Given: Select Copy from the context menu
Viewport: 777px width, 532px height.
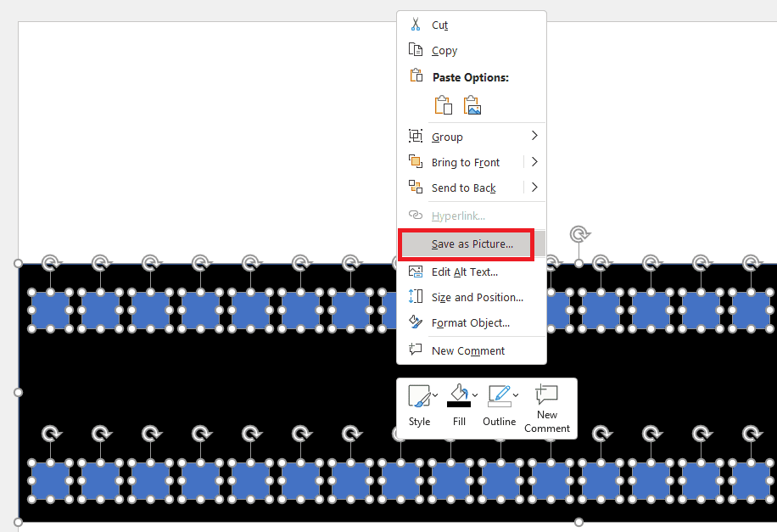Looking at the screenshot, I should (x=472, y=51).
